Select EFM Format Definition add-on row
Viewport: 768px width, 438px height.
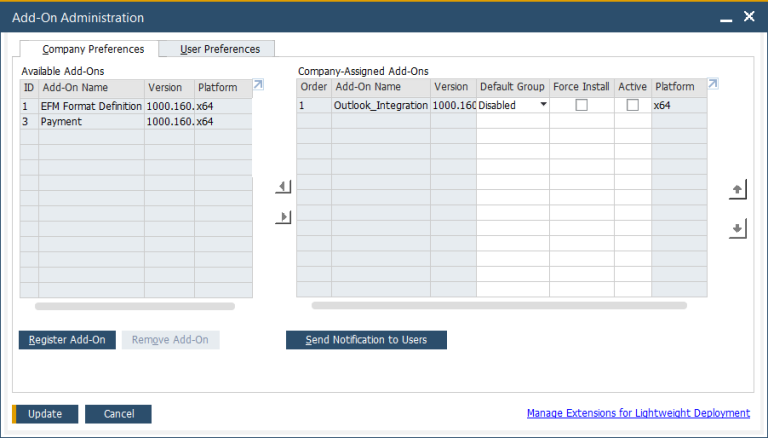(x=92, y=105)
